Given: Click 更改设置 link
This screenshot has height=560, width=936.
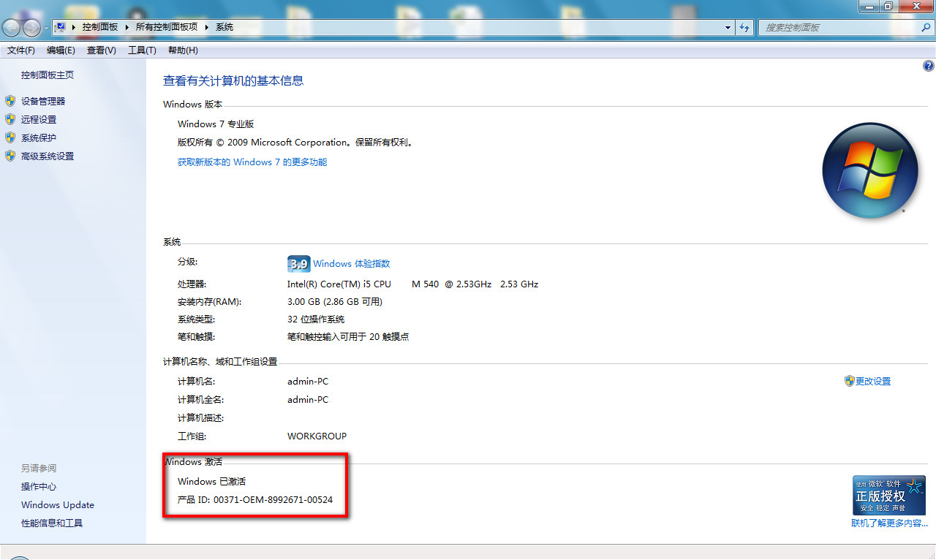Looking at the screenshot, I should point(873,382).
